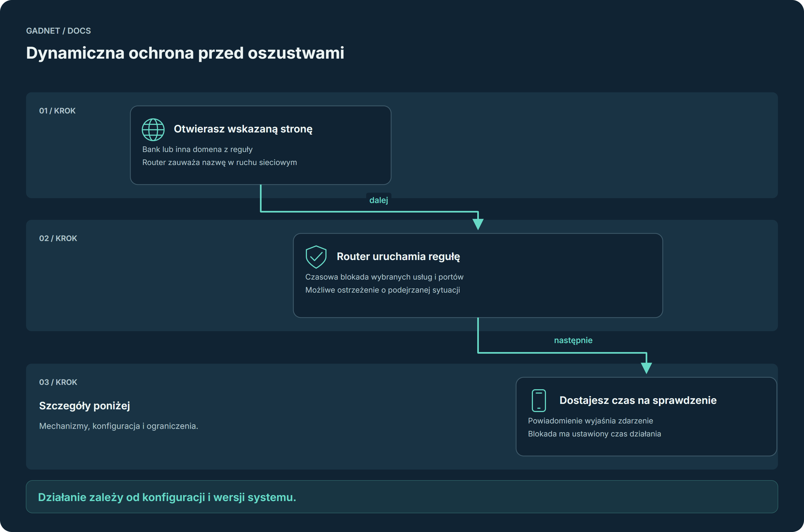Click the 'Szczegóły poniżej' heading

84,406
